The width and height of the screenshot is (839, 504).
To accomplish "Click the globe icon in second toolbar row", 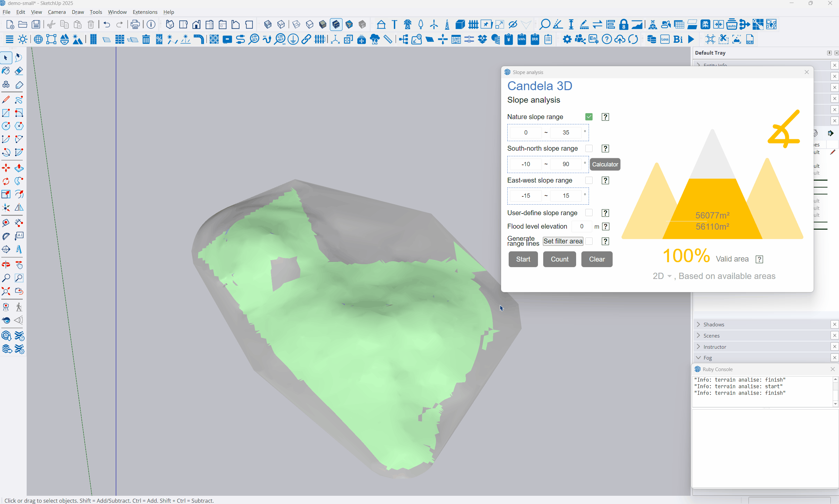I will point(38,39).
